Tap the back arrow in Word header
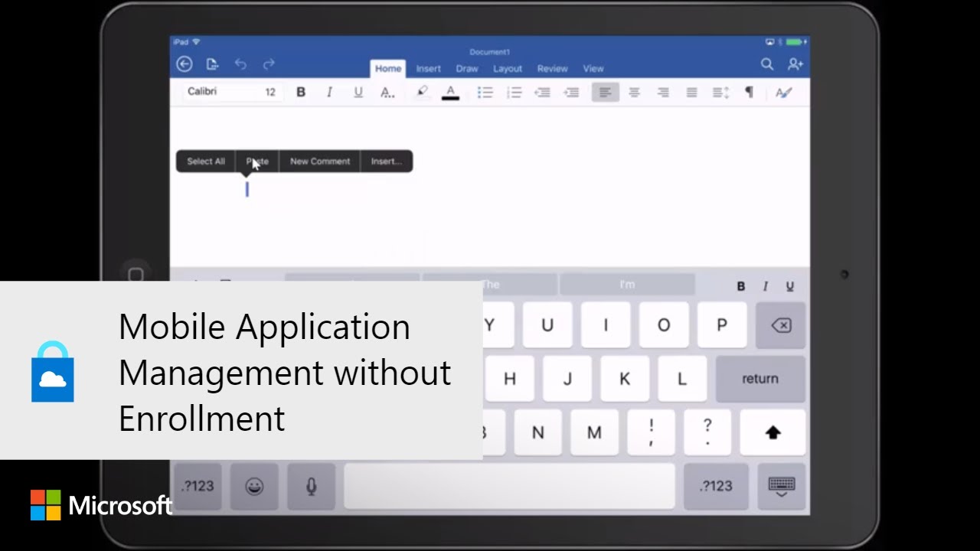This screenshot has width=980, height=551. point(185,64)
